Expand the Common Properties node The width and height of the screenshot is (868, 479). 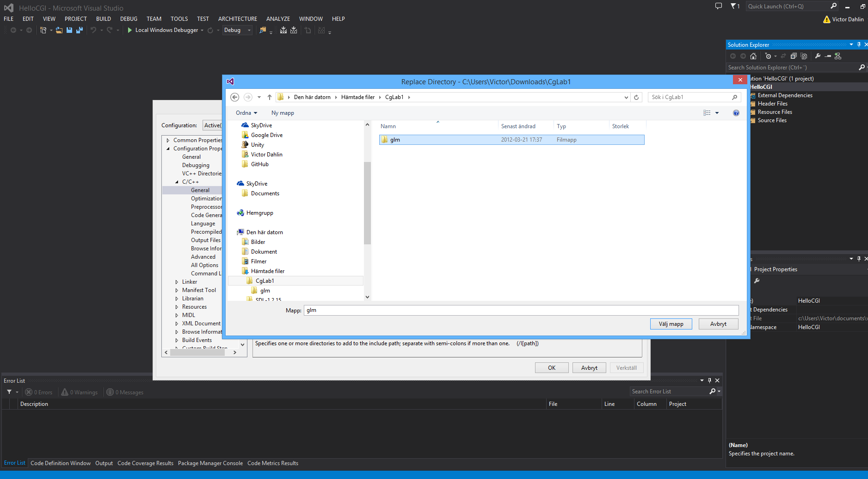168,140
